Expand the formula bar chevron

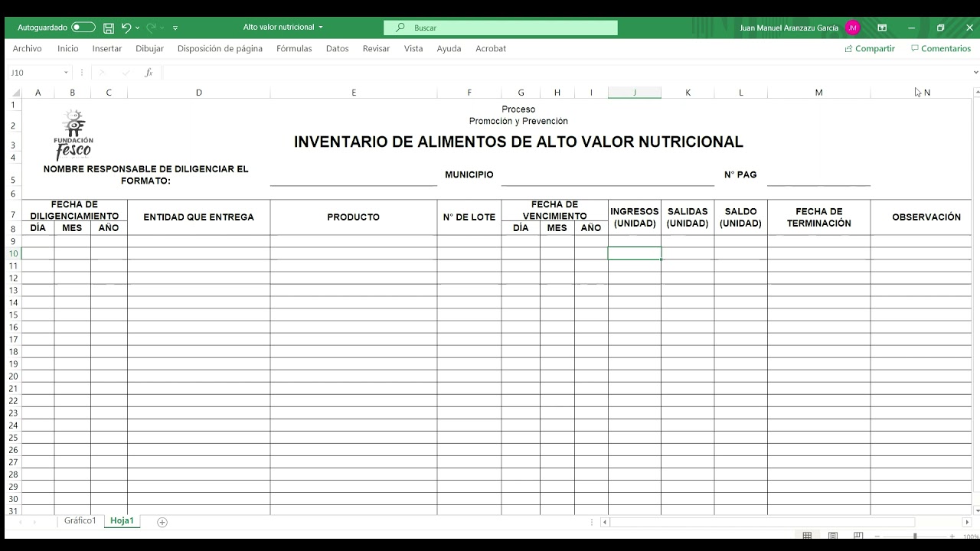[975, 73]
